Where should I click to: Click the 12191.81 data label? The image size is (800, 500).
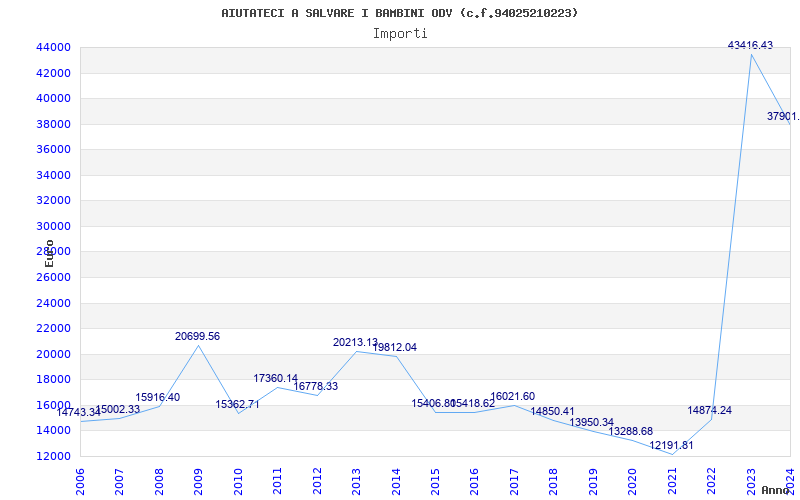pos(671,445)
